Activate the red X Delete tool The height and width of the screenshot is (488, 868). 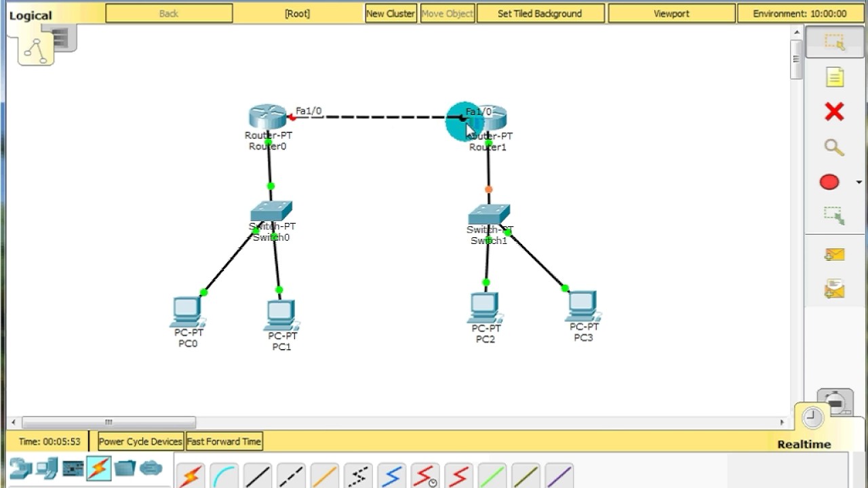(834, 112)
